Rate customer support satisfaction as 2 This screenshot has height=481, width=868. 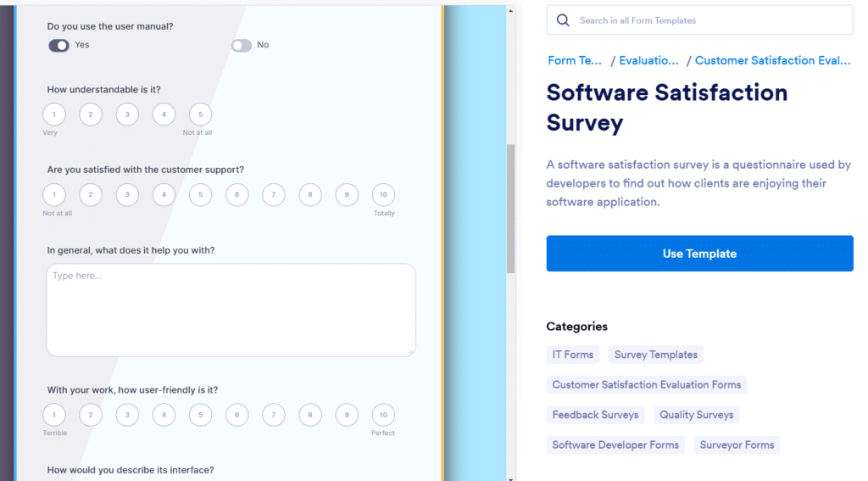91,194
